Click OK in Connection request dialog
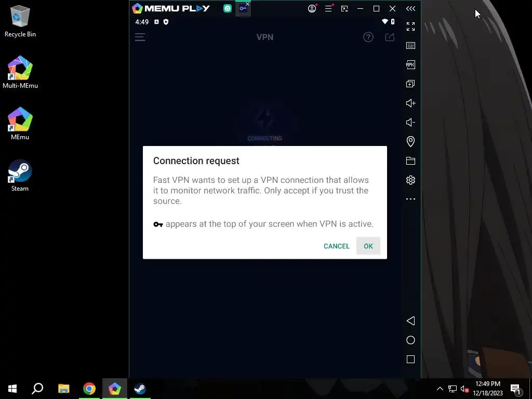532x399 pixels. [368, 246]
